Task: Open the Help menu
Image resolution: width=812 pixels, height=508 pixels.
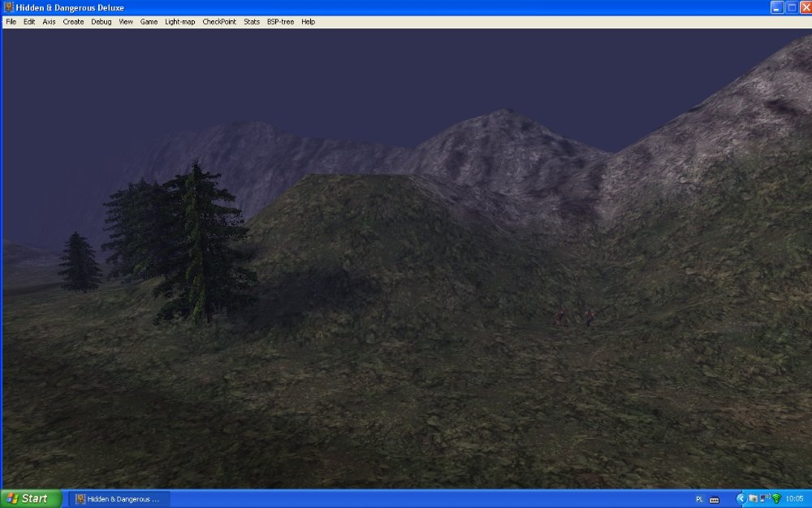Action: click(x=308, y=22)
